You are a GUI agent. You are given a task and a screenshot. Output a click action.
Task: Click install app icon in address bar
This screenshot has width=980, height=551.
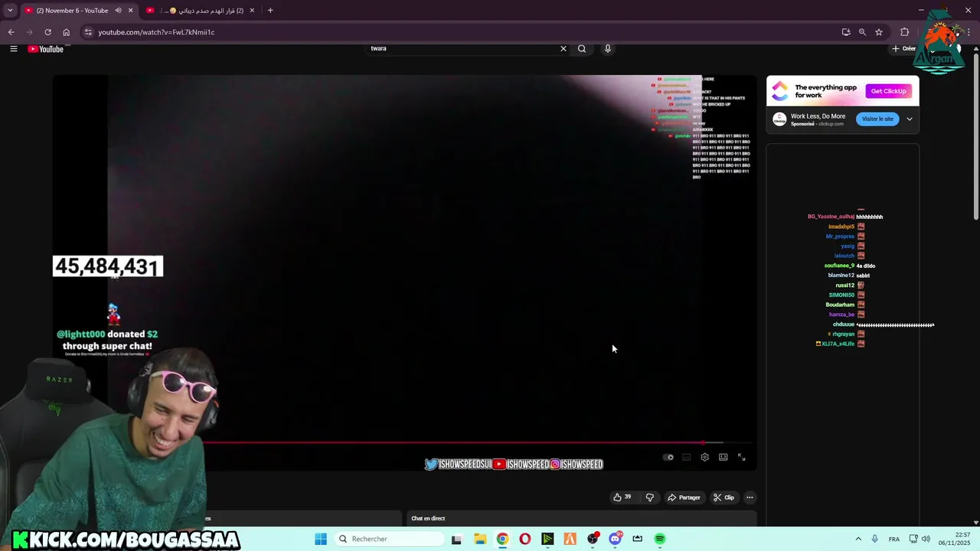click(846, 32)
